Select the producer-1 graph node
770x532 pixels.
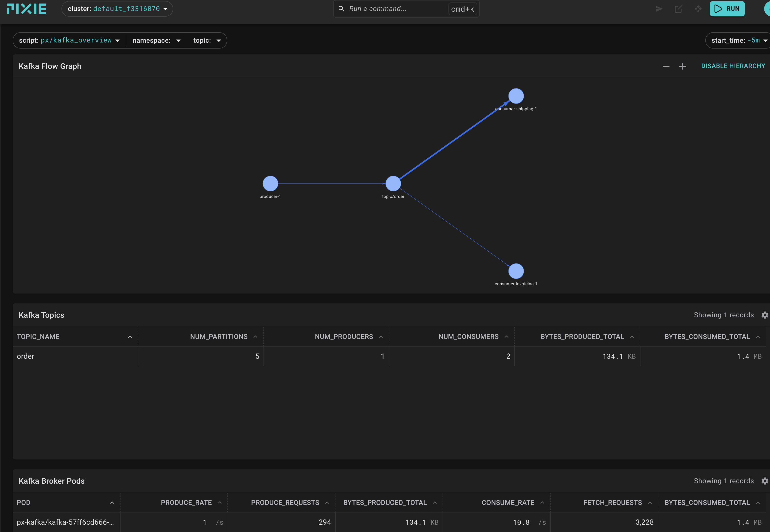pos(270,183)
